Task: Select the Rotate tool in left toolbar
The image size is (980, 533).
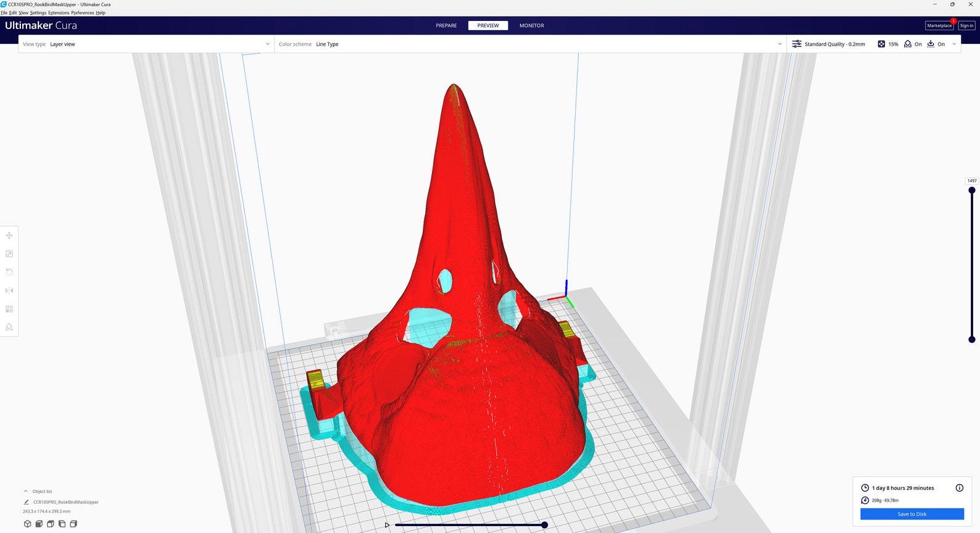Action: (x=9, y=272)
